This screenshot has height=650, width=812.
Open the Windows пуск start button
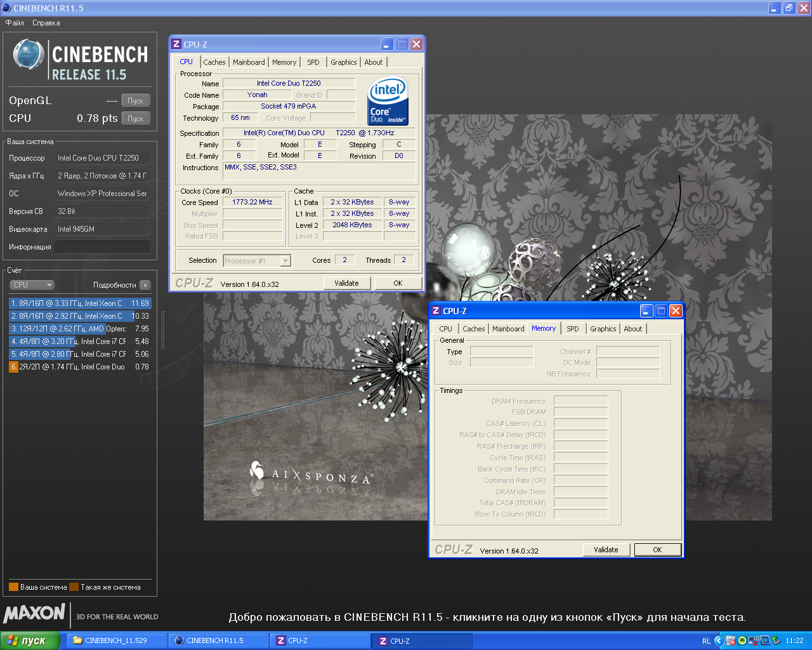(x=30, y=640)
